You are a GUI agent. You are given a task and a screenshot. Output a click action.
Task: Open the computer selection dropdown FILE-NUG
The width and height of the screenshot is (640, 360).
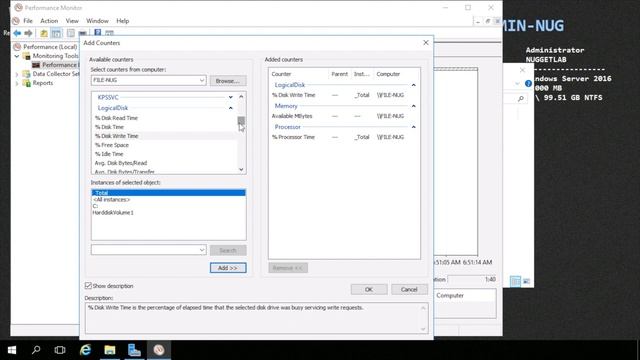pyautogui.click(x=202, y=80)
